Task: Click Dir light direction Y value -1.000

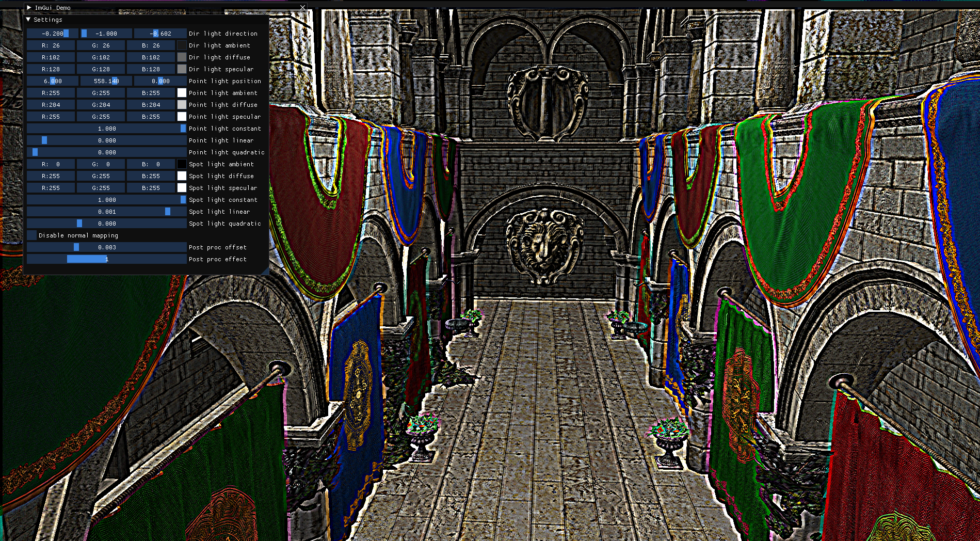Action: tap(106, 34)
